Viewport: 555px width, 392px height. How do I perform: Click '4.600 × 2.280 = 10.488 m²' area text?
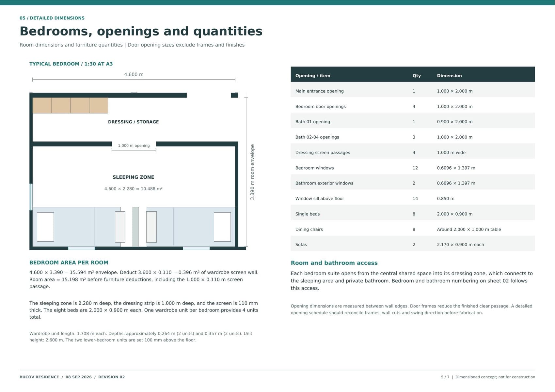click(x=133, y=189)
